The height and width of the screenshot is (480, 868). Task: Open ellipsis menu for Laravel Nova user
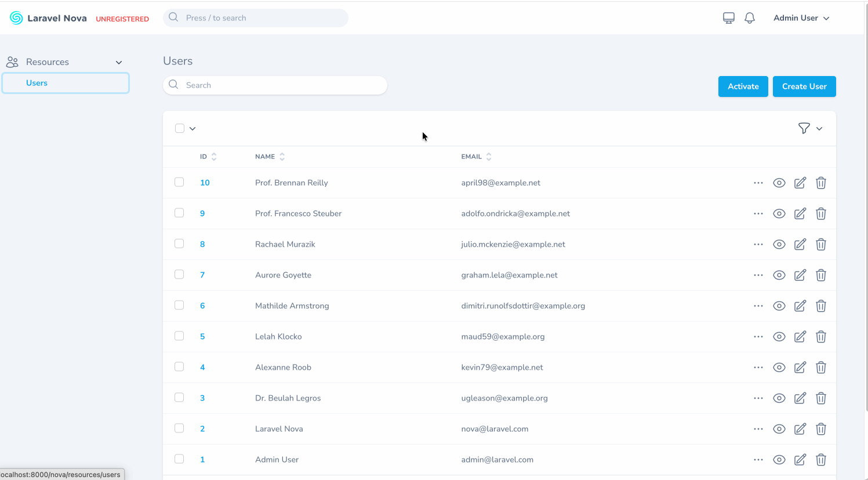point(758,429)
